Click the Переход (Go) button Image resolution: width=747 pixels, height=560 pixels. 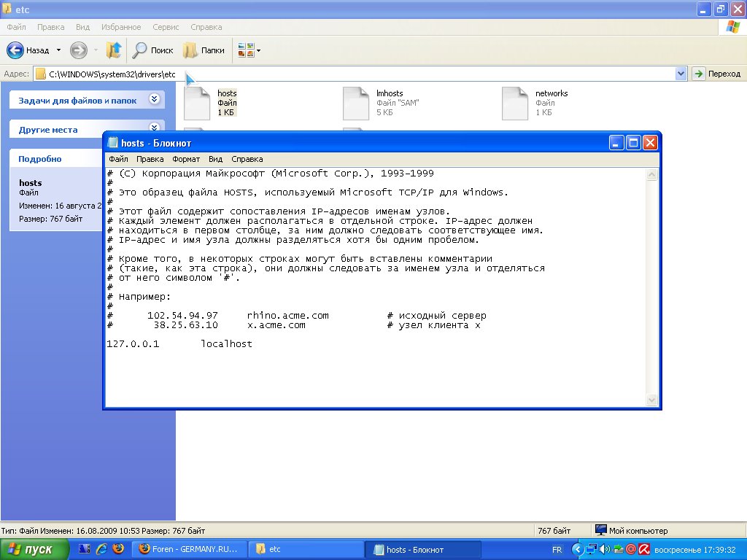[x=718, y=74]
